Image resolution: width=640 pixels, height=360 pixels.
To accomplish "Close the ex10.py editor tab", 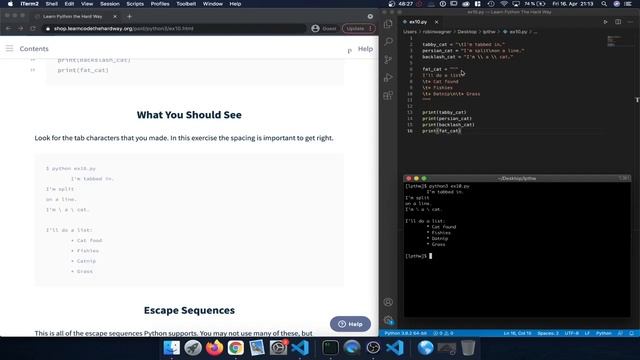I will [436, 22].
